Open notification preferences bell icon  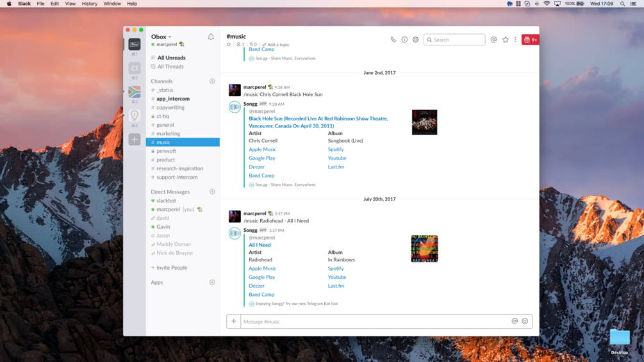point(211,37)
